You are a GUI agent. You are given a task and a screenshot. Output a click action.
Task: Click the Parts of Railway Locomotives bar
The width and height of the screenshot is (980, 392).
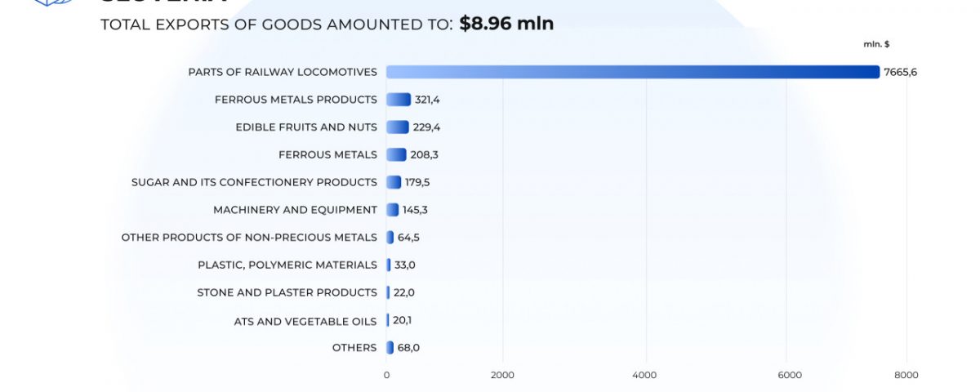[x=633, y=72]
